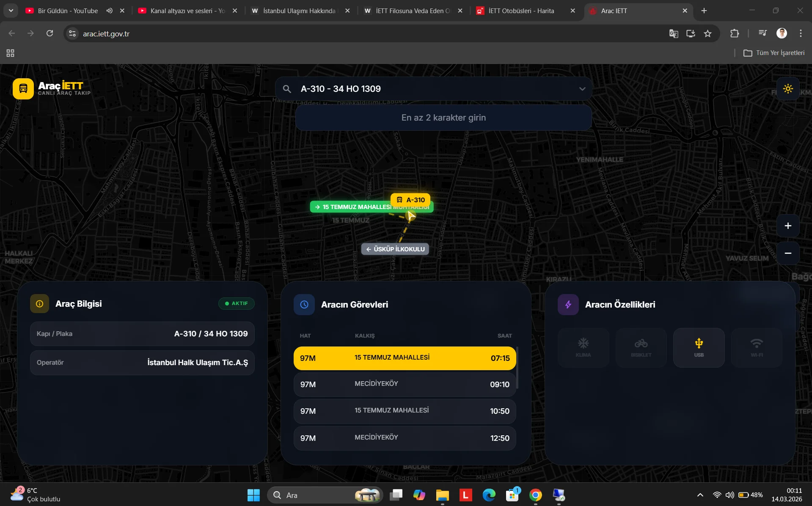Click the Bisiklet feature icon
This screenshot has height=506, width=812.
point(641,347)
